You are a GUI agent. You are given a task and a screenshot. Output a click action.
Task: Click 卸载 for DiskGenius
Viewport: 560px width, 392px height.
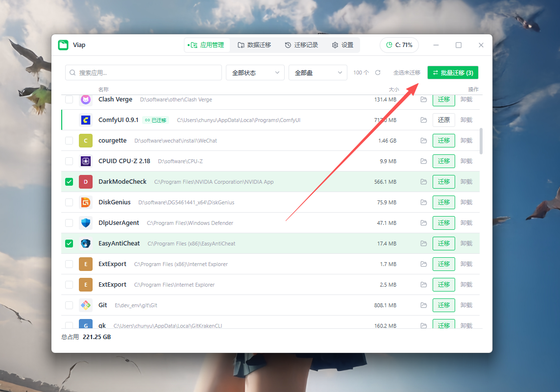coord(466,202)
